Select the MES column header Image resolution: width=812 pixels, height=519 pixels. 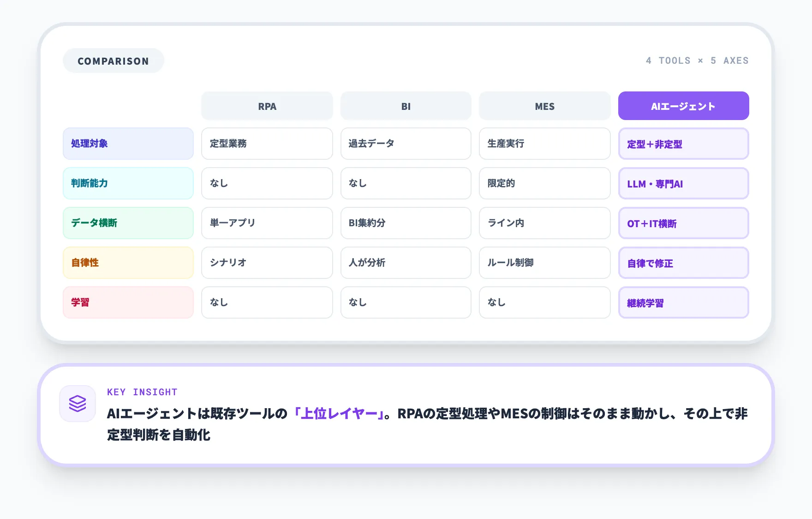(544, 106)
